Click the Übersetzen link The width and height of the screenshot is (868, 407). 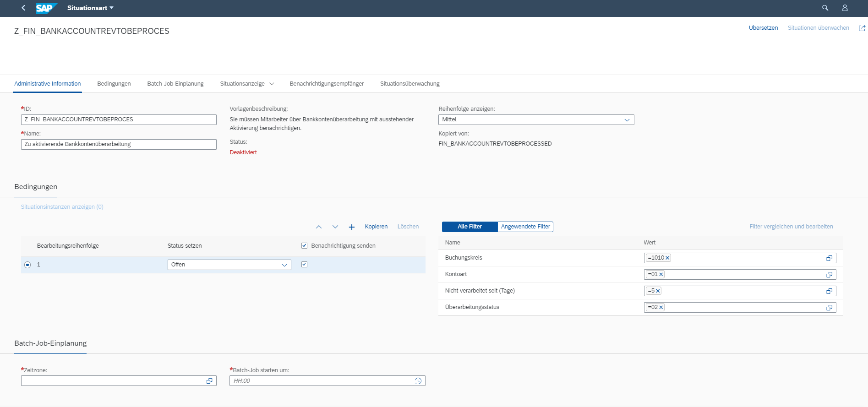[763, 28]
